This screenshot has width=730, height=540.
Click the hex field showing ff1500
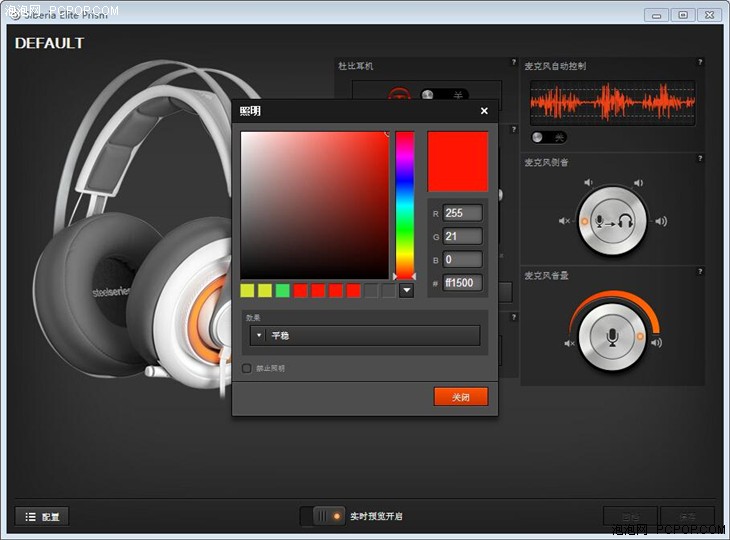coord(462,283)
